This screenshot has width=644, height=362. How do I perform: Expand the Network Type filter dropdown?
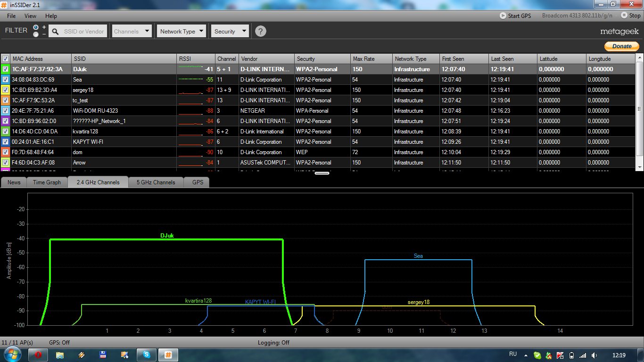(182, 31)
